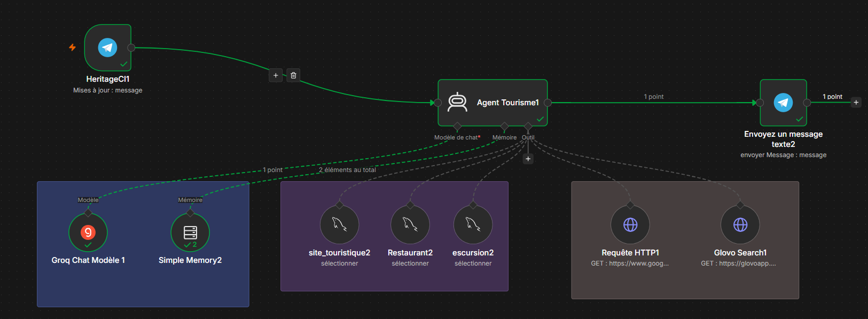Click the 'GET : https://www.goog...' subtitle
This screenshot has height=319, width=868.
[x=630, y=263]
